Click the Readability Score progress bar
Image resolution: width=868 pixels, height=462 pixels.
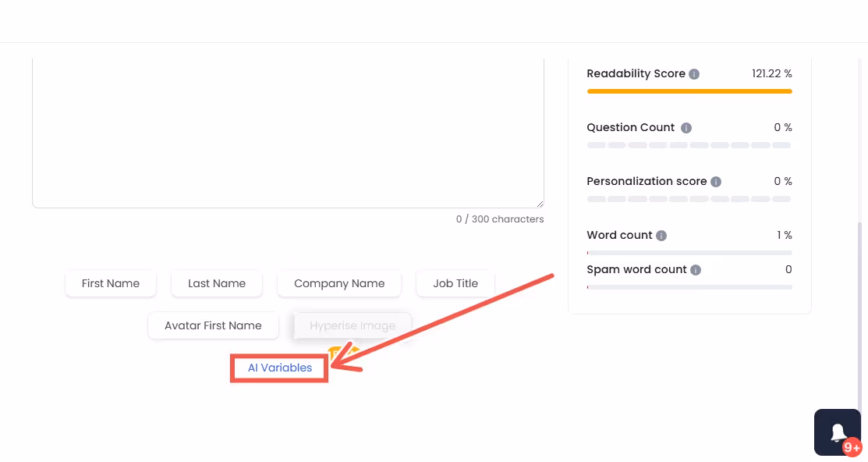click(689, 91)
